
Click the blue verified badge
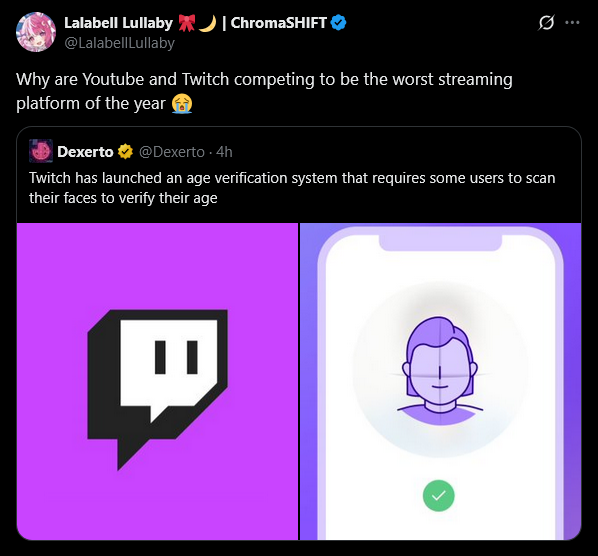click(x=338, y=23)
